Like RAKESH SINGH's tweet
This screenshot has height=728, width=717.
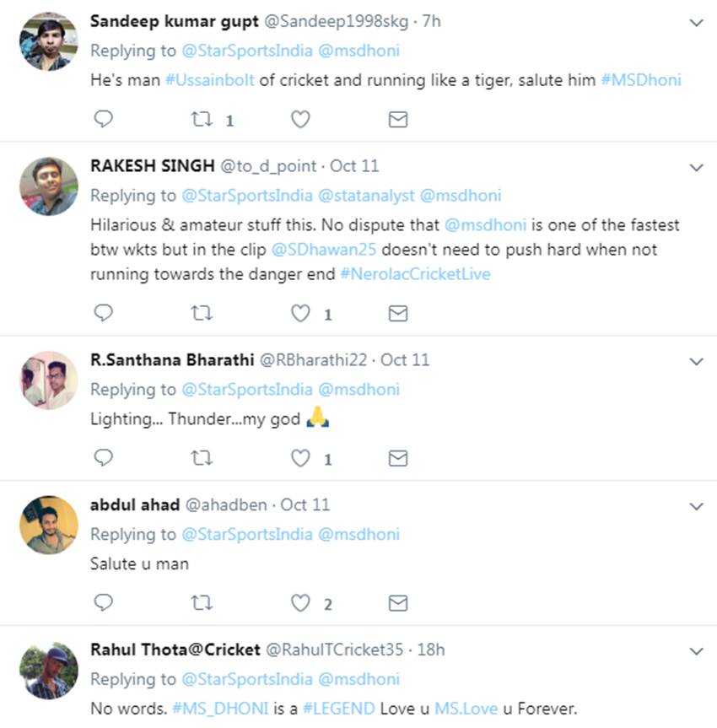[301, 314]
